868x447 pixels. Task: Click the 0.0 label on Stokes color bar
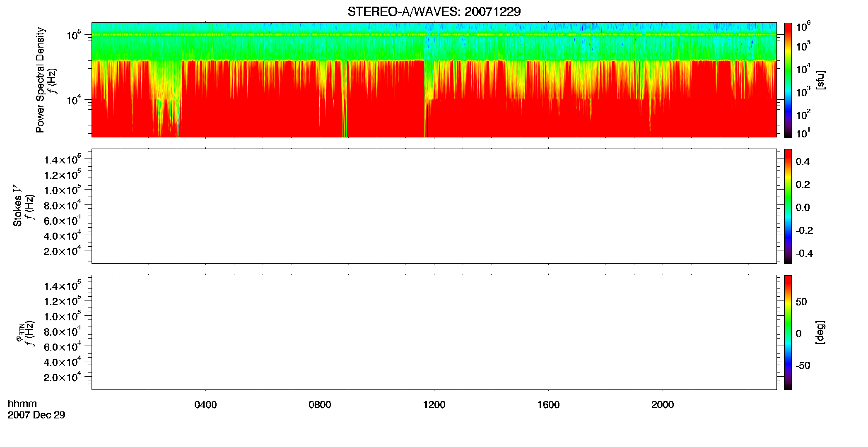click(x=803, y=208)
